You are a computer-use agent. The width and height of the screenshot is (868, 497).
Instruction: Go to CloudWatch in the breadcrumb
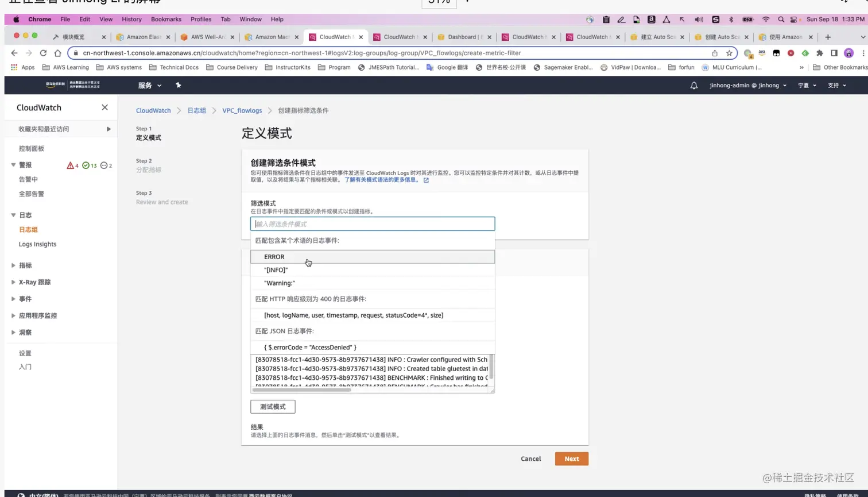coord(153,111)
